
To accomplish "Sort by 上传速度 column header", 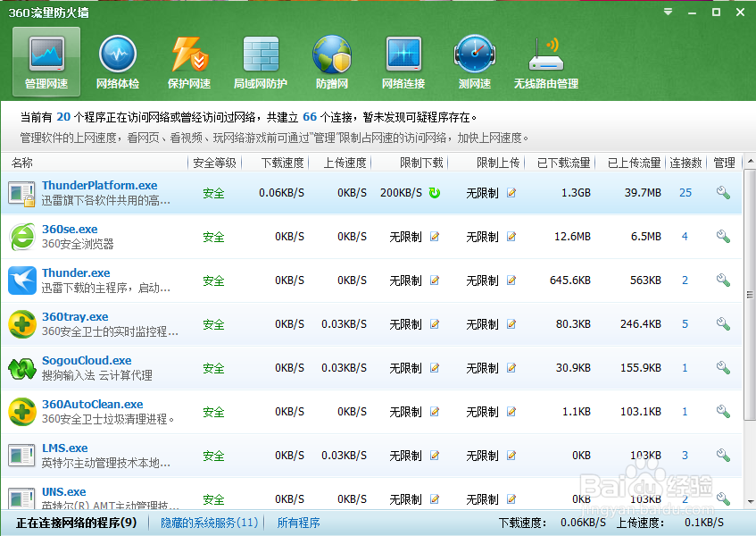I will (x=345, y=163).
